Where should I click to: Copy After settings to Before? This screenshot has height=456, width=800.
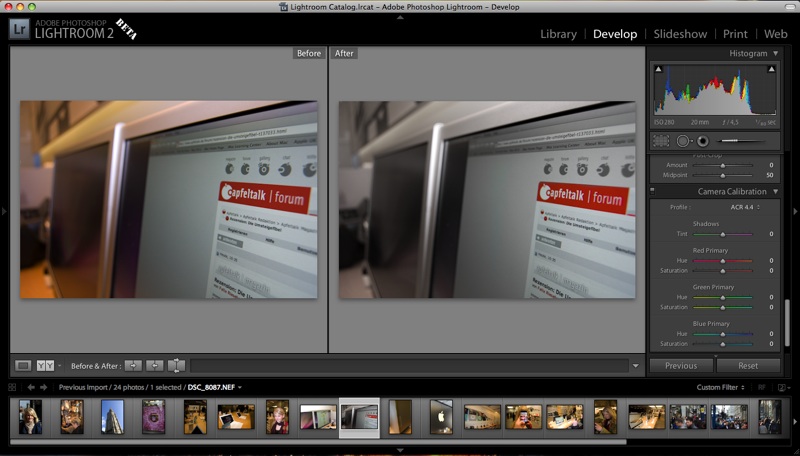pos(155,366)
